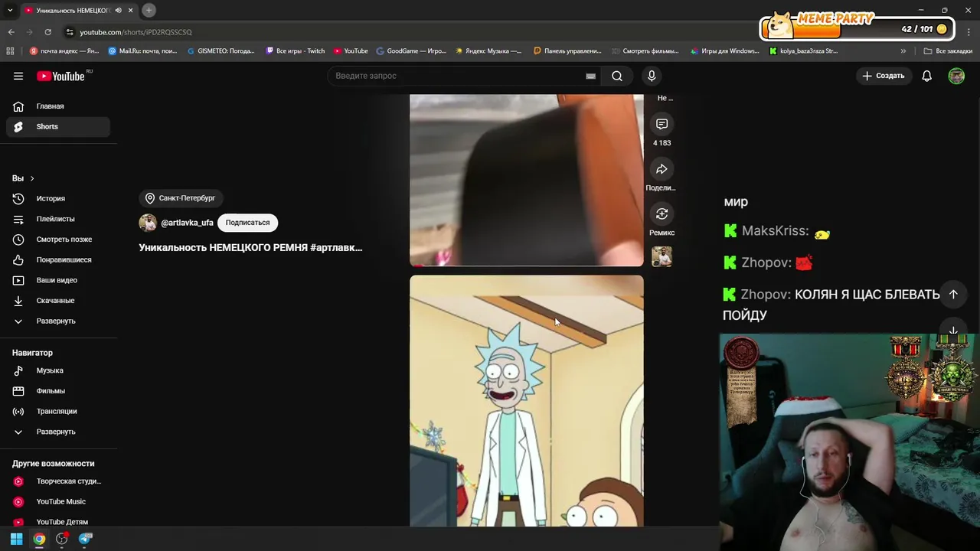This screenshot has height=551, width=980.
Task: Click the Создать create button
Action: click(x=884, y=76)
